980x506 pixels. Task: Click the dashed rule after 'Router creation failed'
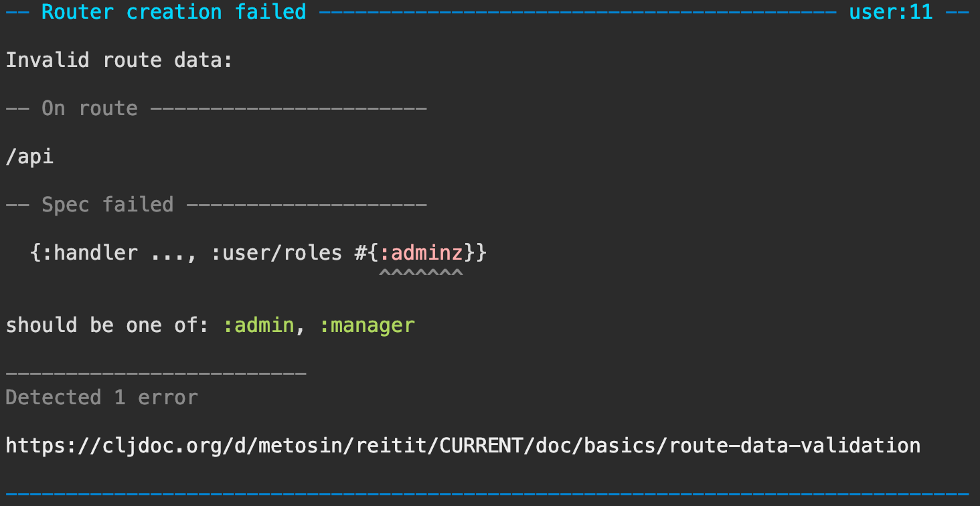pyautogui.click(x=577, y=11)
